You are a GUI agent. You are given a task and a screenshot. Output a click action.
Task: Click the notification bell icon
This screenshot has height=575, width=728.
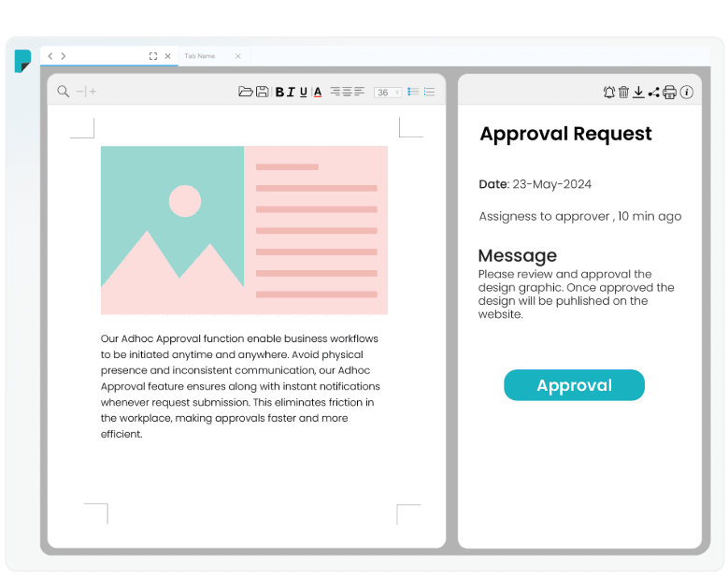click(609, 93)
